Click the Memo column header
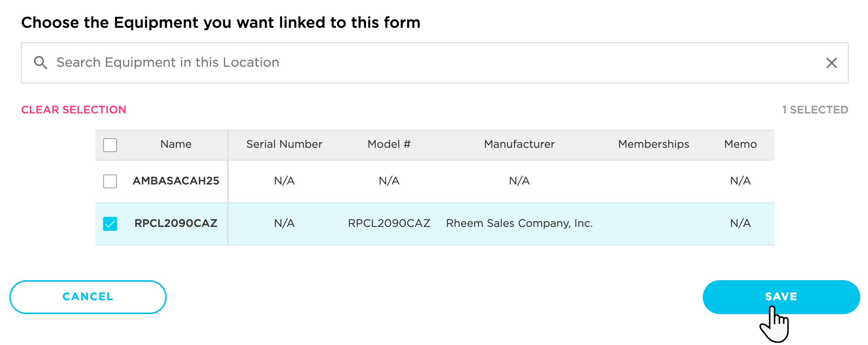 tap(740, 144)
